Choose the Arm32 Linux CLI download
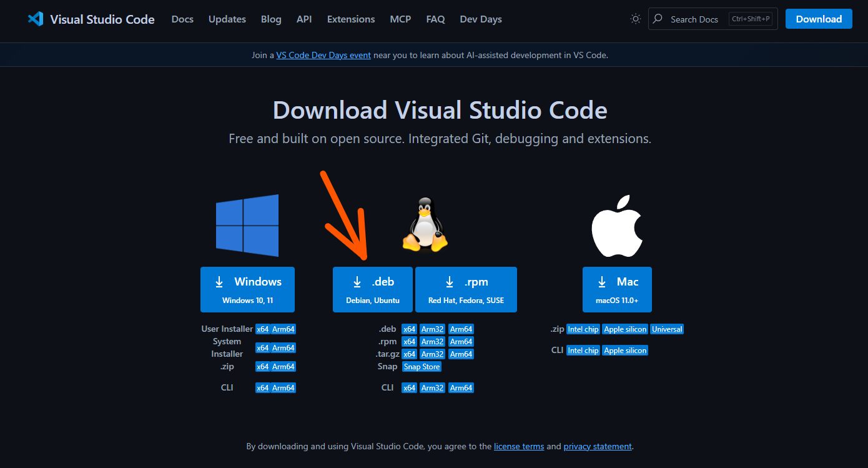The width and height of the screenshot is (868, 468). coord(432,388)
